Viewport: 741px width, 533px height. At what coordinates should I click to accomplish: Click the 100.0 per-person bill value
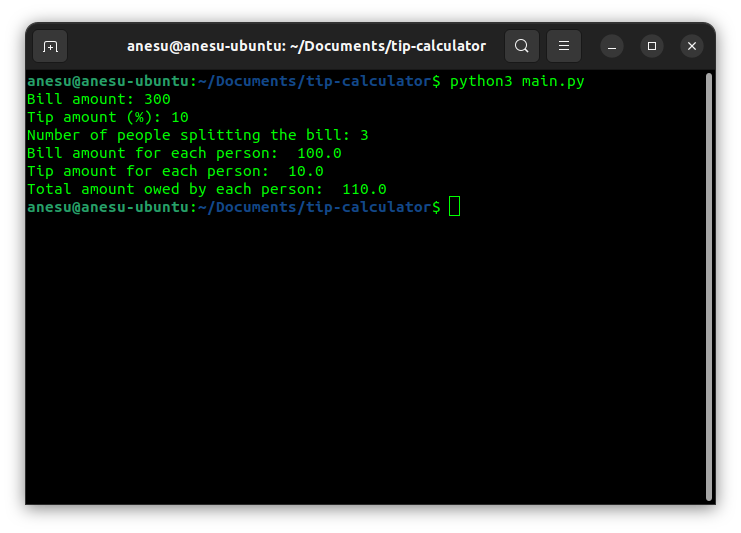click(319, 153)
